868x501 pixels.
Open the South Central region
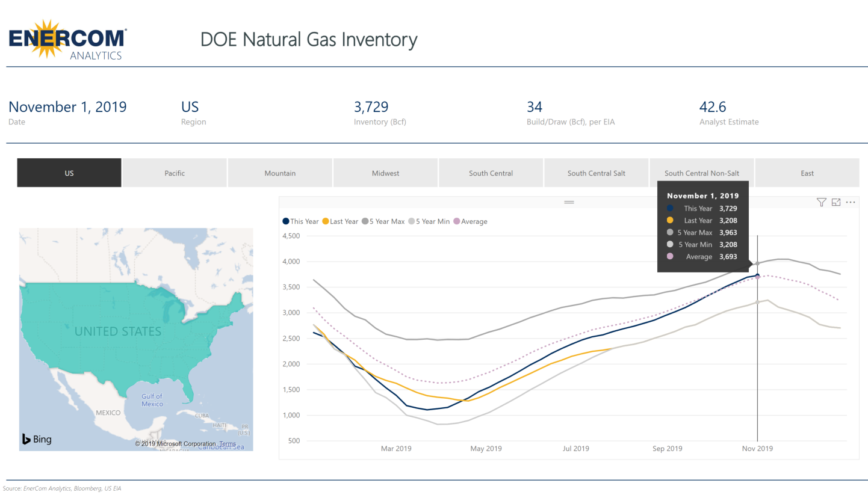point(491,173)
